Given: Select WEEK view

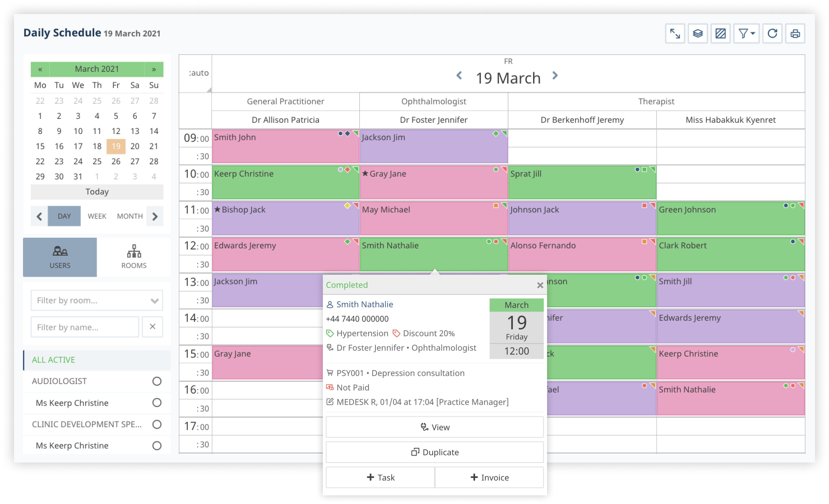Looking at the screenshot, I should [97, 216].
